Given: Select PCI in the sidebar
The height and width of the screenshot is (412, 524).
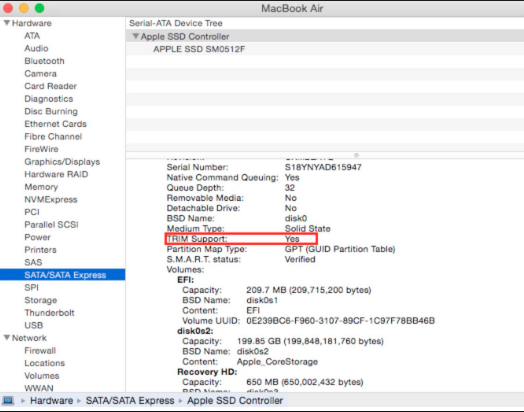Looking at the screenshot, I should (x=32, y=212).
